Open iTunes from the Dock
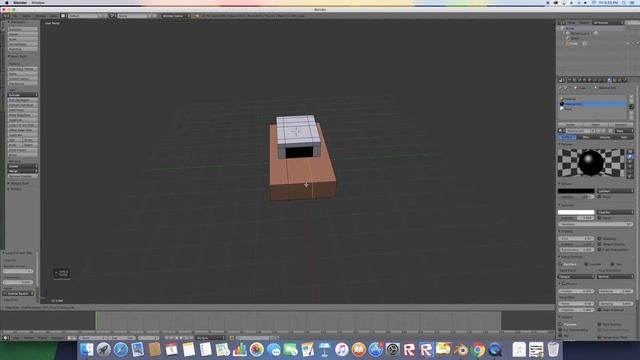This screenshot has width=640, height=360. coord(342,350)
